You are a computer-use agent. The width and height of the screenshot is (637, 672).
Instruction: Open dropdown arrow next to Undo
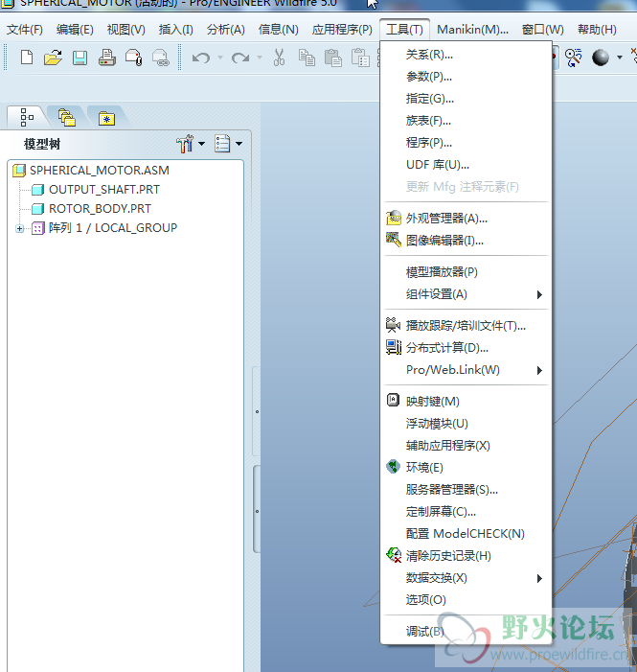[x=220, y=57]
